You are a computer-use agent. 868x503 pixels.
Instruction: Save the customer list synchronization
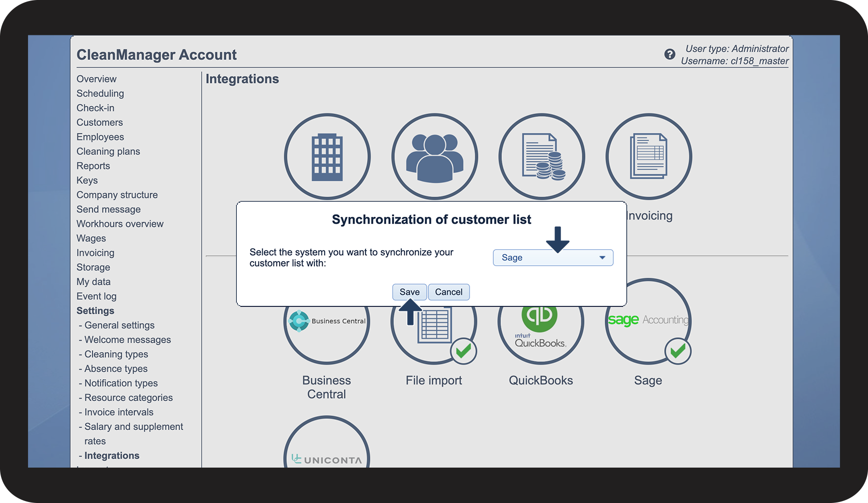tap(409, 292)
